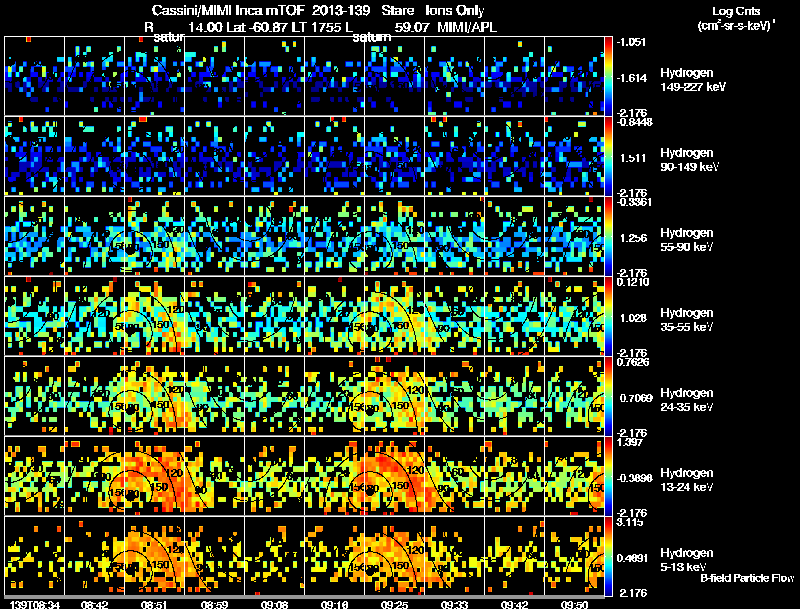This screenshot has width=800, height=609.
Task: Open the 149-227 keV image at 09:08
Action: [x=274, y=76]
